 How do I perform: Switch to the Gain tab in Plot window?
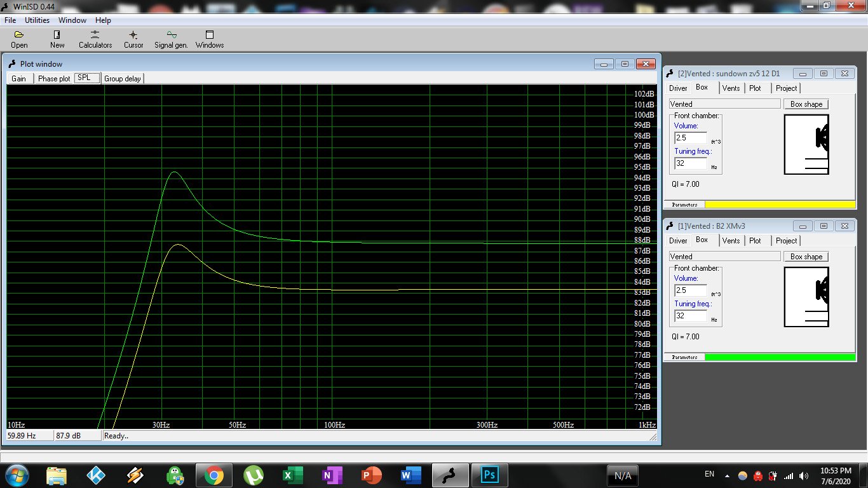19,79
